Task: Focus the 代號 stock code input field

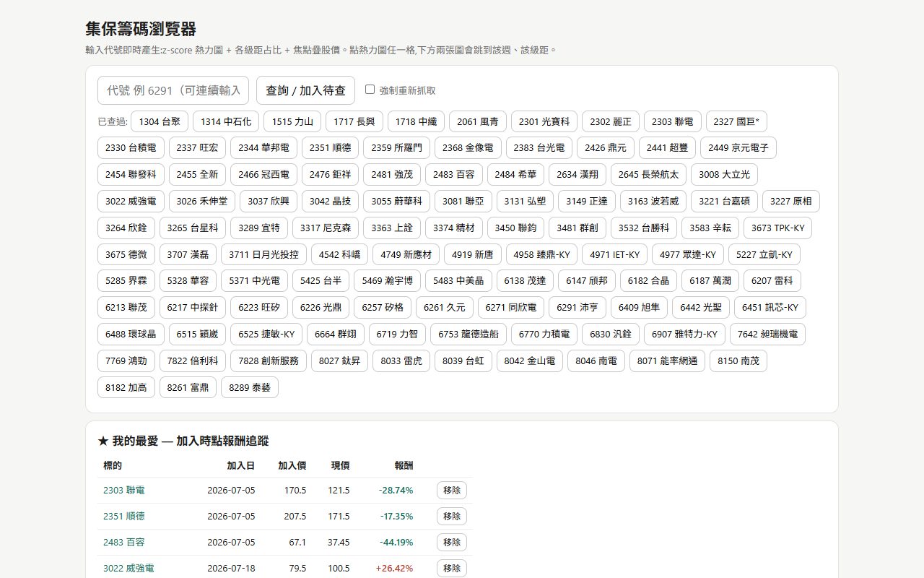Action: coord(173,90)
